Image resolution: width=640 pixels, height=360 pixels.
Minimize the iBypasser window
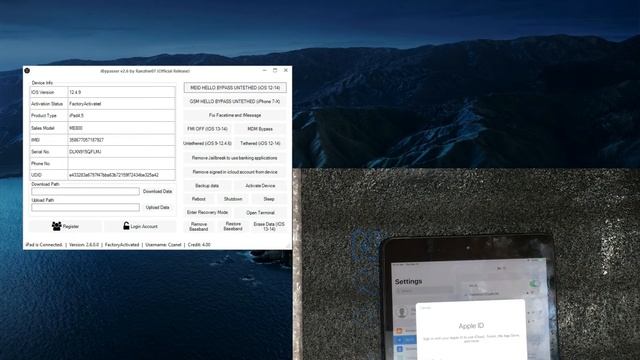coord(264,71)
